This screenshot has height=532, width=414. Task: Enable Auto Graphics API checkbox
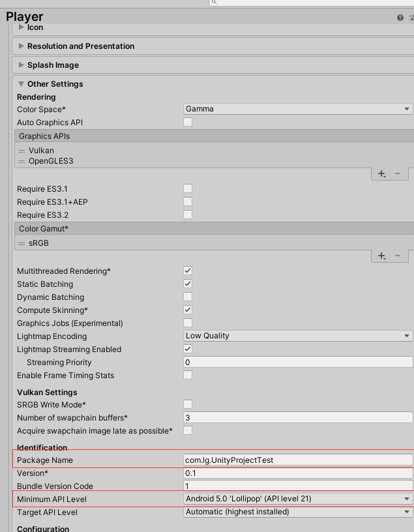click(x=188, y=122)
